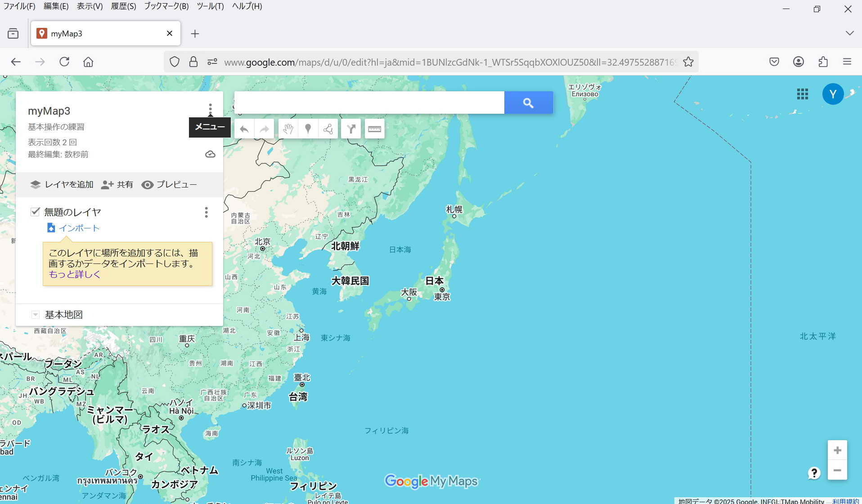Click the blue search magnifier button
Viewport: 862px width, 504px height.
tap(528, 103)
